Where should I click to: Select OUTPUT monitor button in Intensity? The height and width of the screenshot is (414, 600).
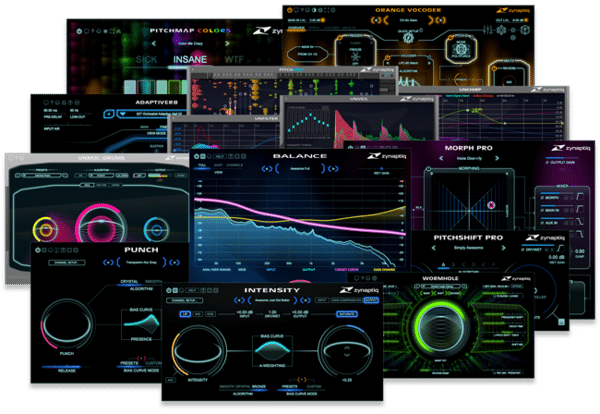[370, 300]
